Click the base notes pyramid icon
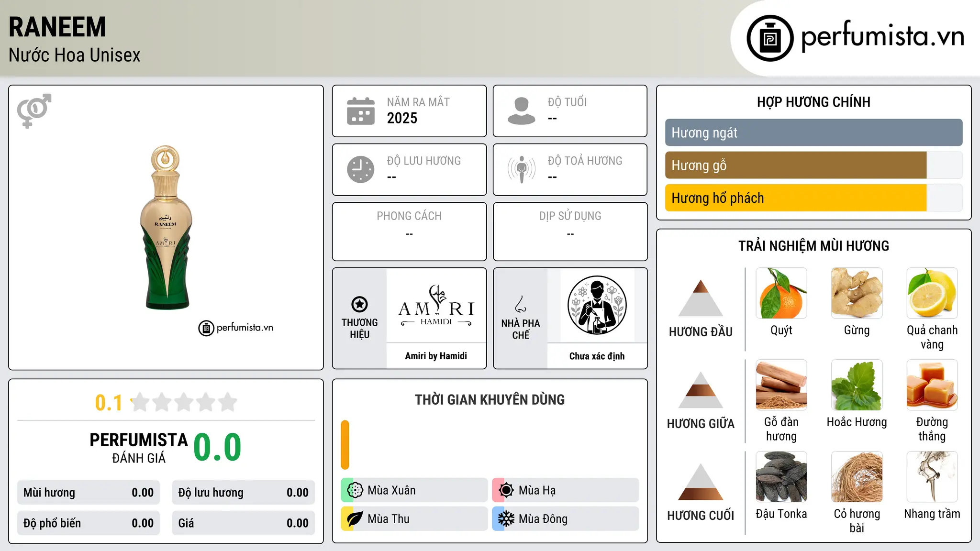Viewport: 980px width, 551px height. pyautogui.click(x=701, y=481)
